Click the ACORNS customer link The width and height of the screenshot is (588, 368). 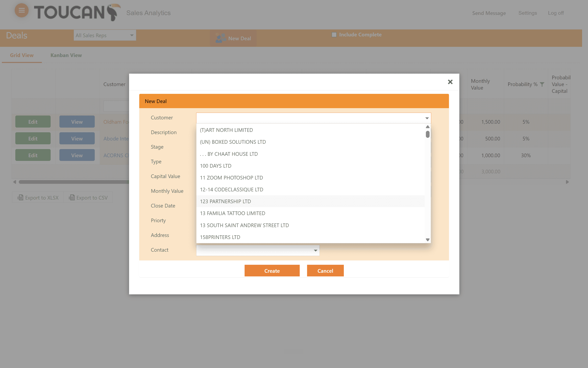[x=116, y=155]
